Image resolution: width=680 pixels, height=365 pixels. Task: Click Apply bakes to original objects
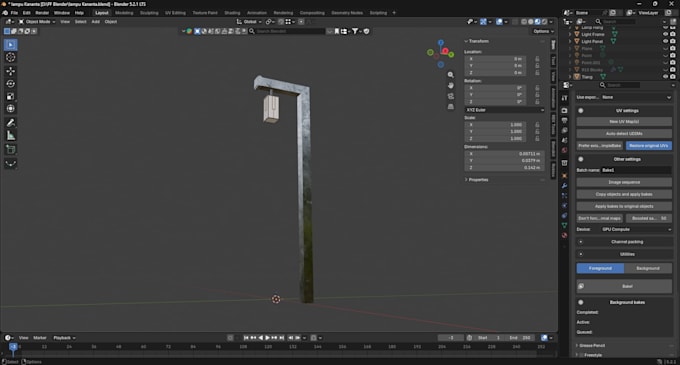click(624, 206)
